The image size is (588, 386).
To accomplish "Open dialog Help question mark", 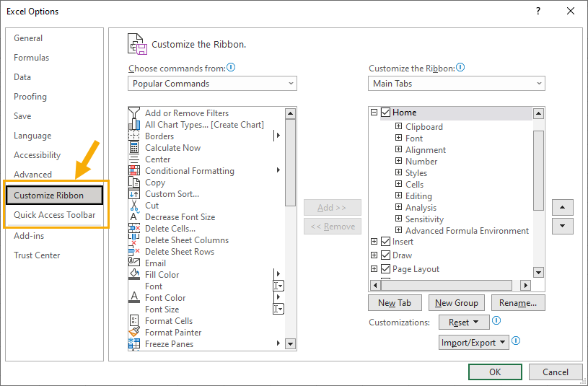I will (x=538, y=12).
